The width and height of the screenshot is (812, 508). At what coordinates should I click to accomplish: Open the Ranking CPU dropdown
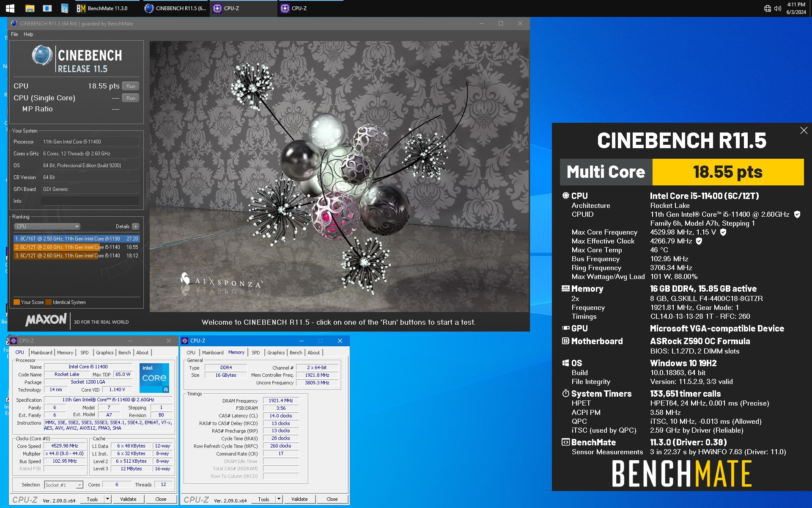pos(47,226)
